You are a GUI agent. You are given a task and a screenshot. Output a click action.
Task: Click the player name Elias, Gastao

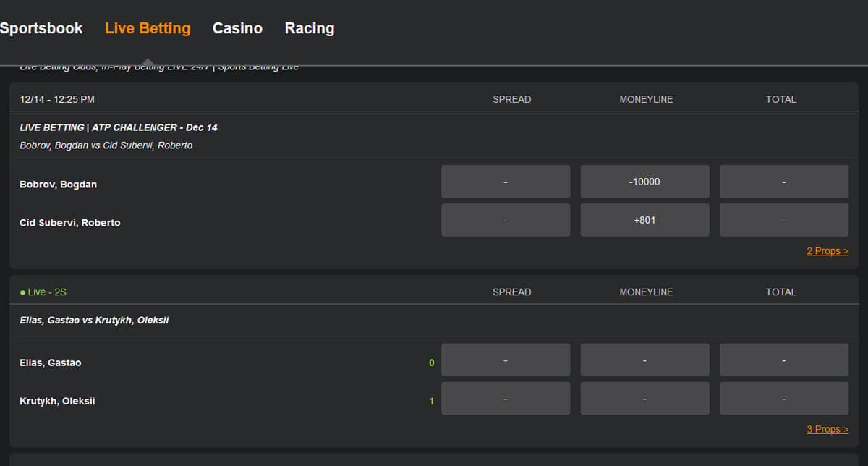point(51,363)
